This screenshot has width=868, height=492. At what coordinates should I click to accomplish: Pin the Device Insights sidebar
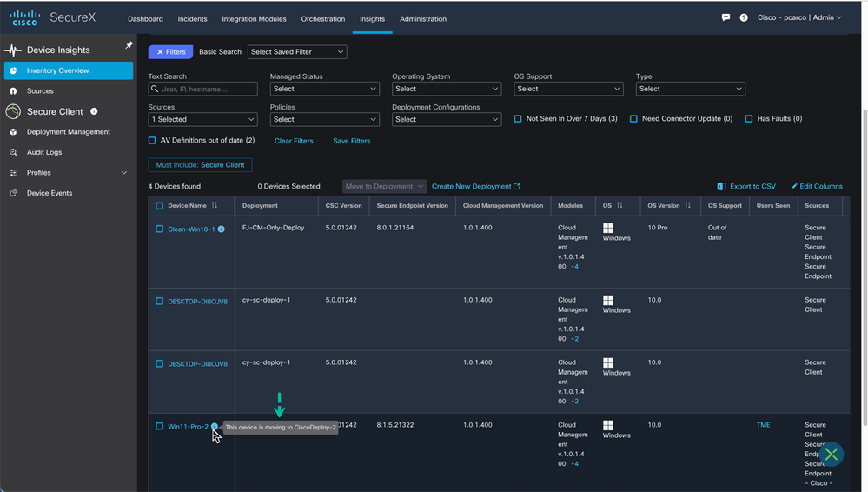129,45
